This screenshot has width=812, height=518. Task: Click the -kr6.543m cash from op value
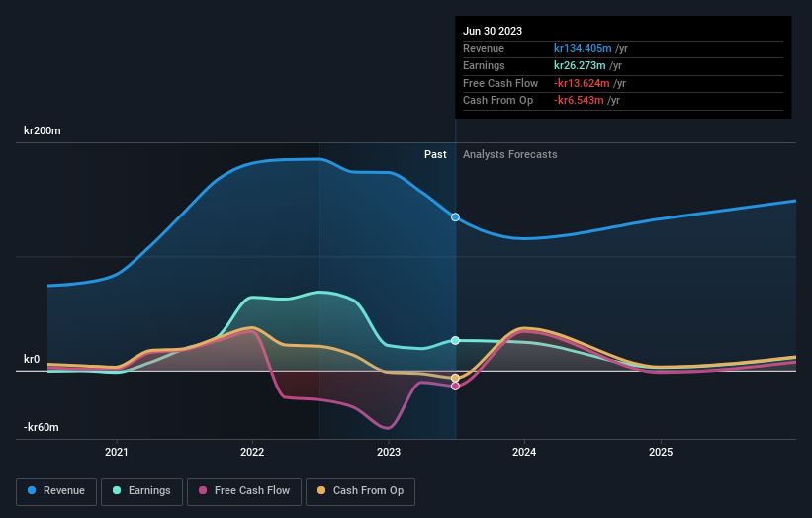pos(579,101)
